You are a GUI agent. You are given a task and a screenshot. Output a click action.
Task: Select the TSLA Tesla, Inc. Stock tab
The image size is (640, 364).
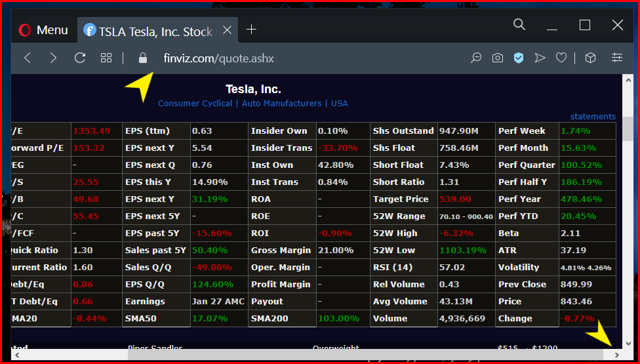point(157,31)
